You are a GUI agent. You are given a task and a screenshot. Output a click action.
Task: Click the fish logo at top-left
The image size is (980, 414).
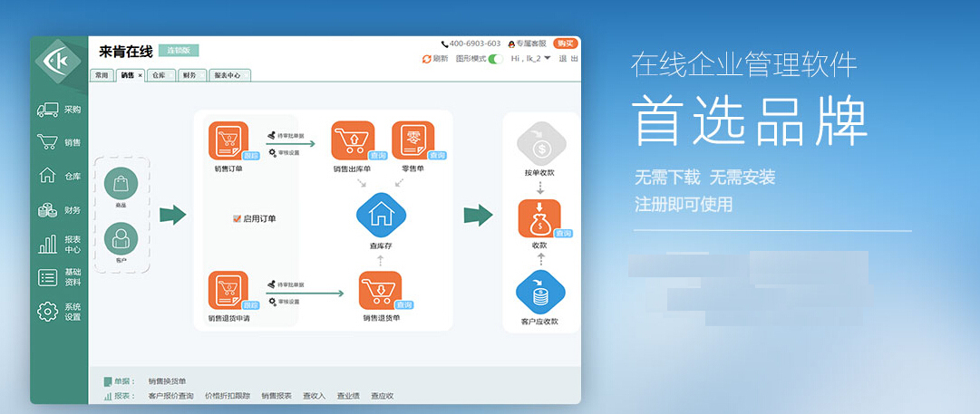point(58,62)
